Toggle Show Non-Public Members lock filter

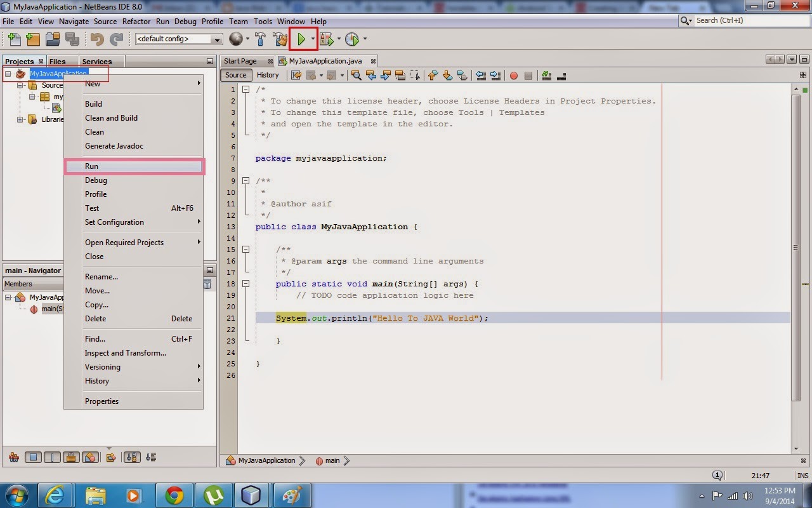[x=71, y=457]
